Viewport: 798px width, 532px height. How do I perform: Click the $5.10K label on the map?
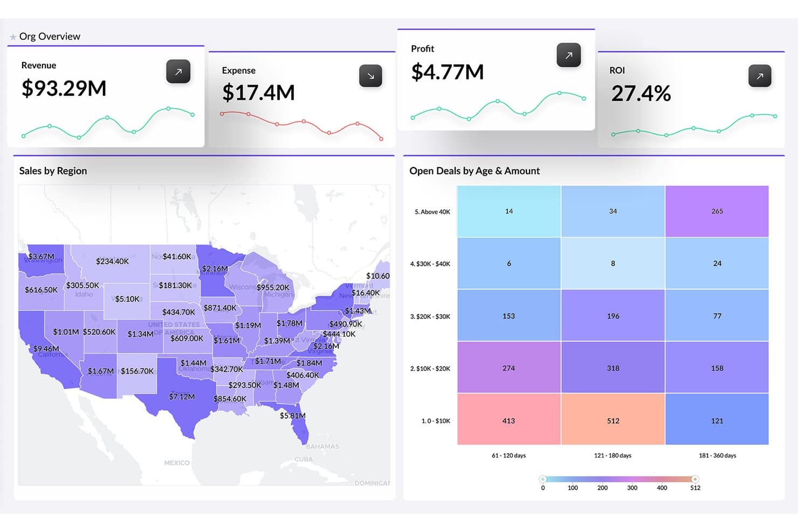tap(127, 299)
